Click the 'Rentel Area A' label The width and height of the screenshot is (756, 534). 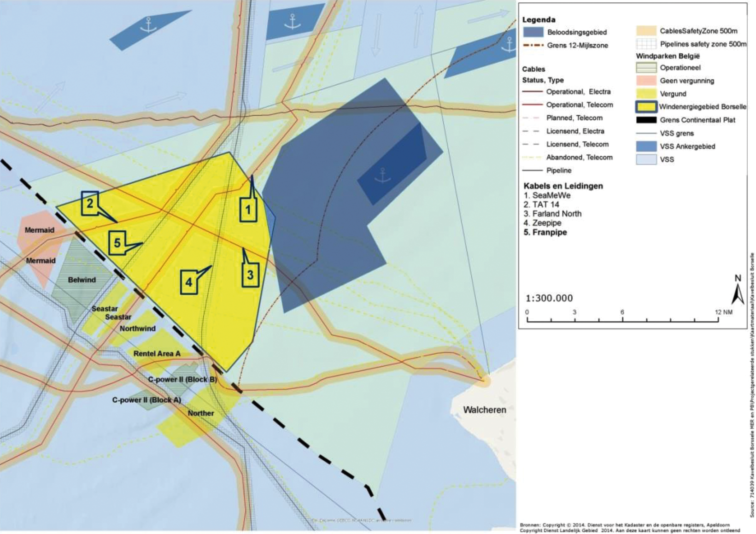pos(157,353)
